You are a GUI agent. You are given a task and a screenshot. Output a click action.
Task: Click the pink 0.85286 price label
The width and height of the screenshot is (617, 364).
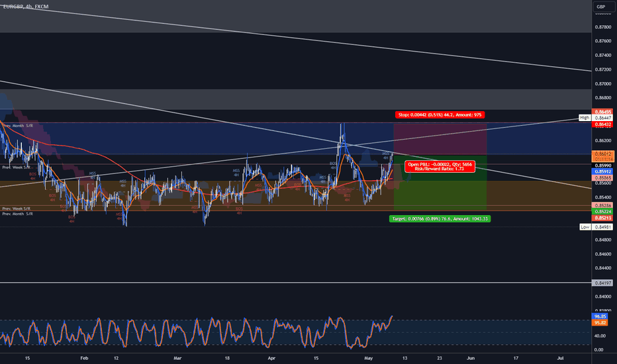(x=603, y=205)
